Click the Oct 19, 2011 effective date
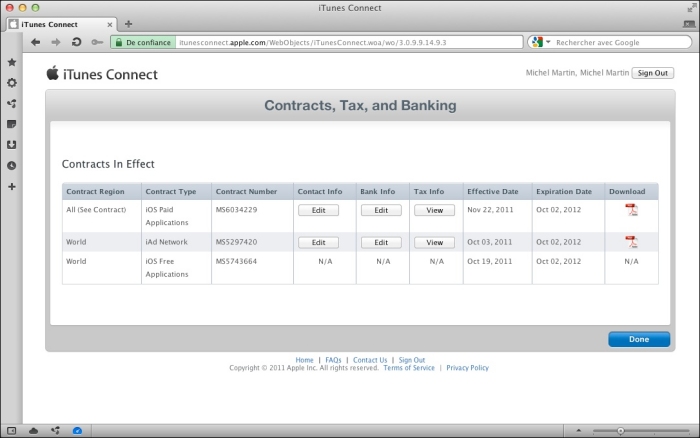 click(490, 261)
